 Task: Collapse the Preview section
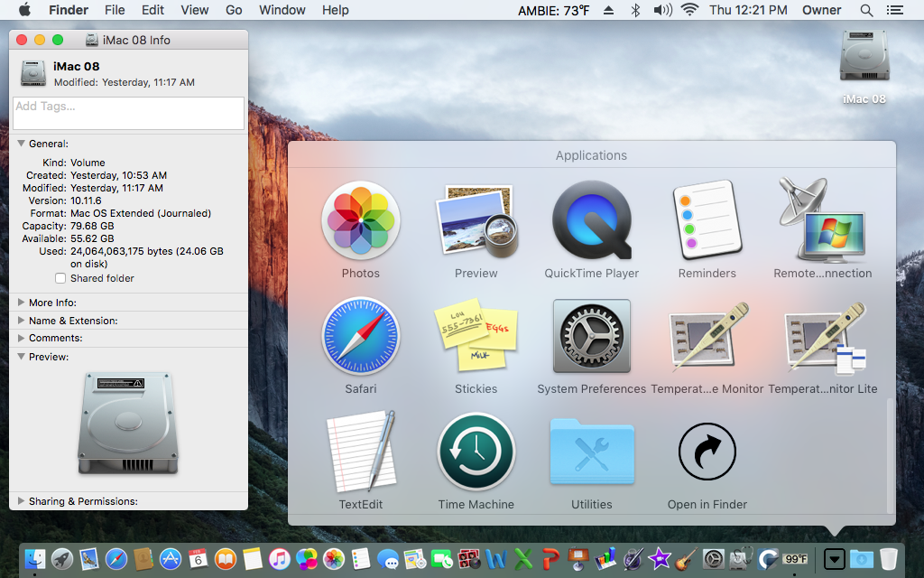22,356
